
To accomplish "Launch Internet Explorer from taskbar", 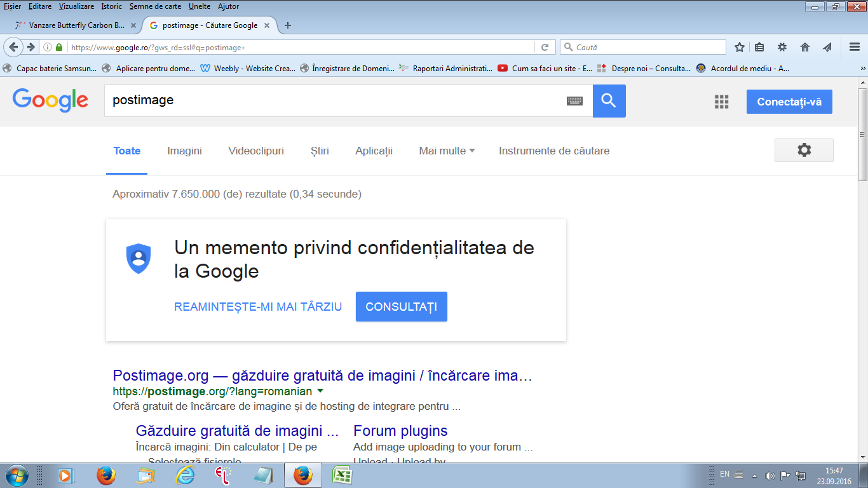I will click(x=185, y=475).
